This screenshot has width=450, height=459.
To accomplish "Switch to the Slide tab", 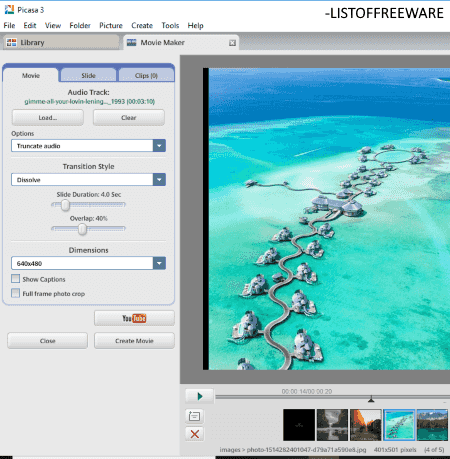I will 88,75.
